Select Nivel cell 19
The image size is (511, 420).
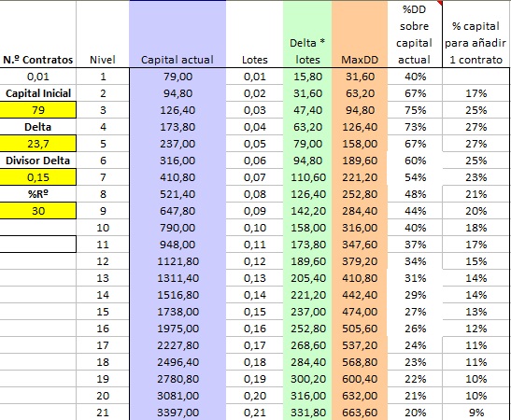coord(103,379)
